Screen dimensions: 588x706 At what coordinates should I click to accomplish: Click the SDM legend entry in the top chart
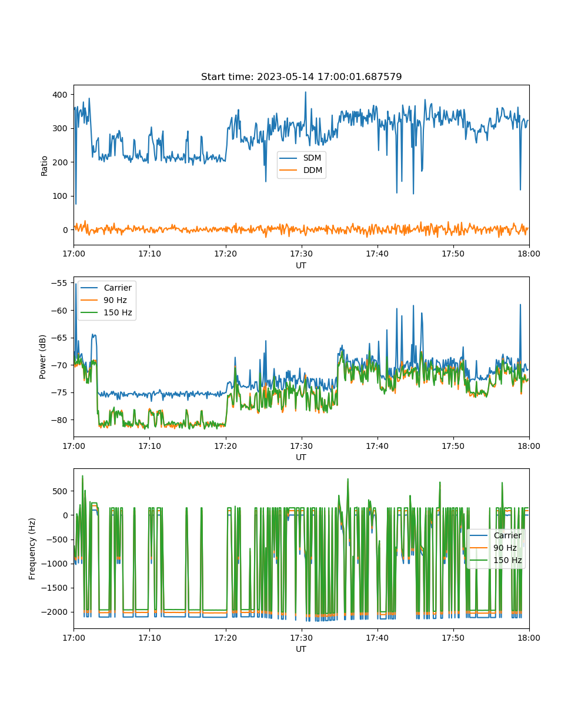point(300,158)
